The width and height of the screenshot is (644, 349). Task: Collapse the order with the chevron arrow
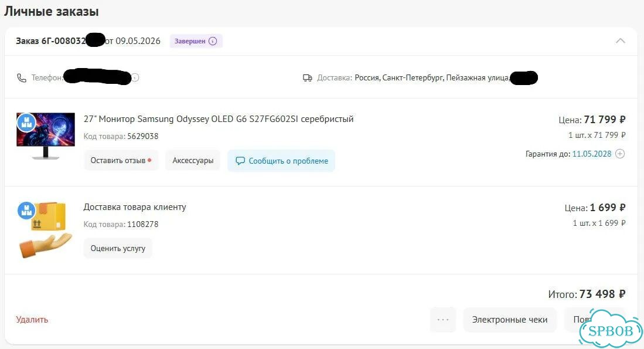click(x=620, y=40)
